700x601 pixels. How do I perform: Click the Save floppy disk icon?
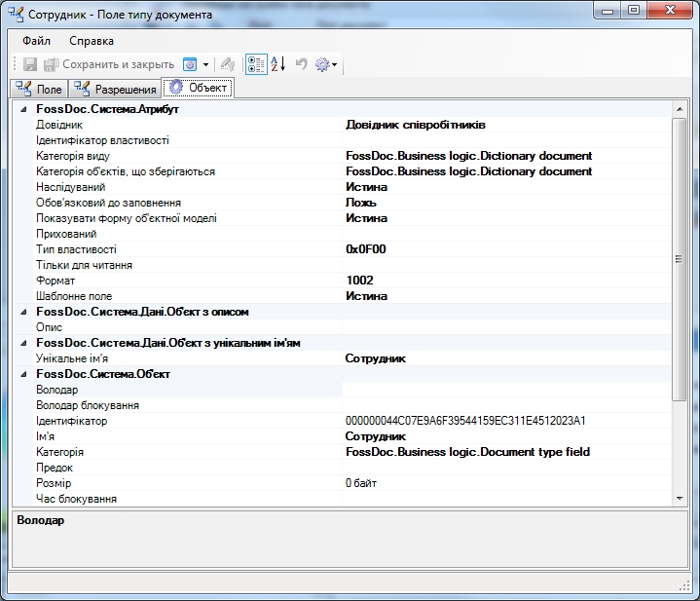[30, 64]
